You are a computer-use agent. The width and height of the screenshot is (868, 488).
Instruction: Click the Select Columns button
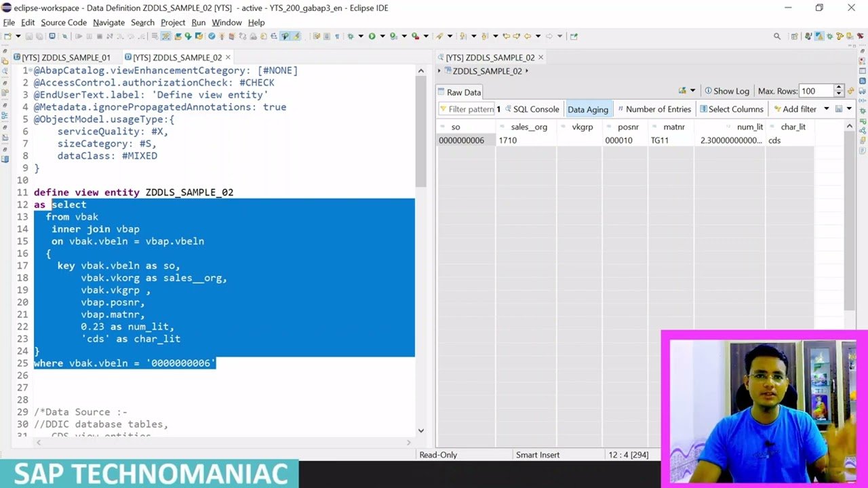point(731,109)
